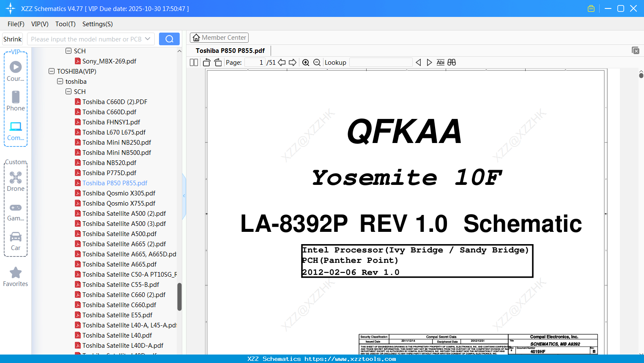The height and width of the screenshot is (363, 644).
Task: Open the File(F) menu
Action: 16,24
